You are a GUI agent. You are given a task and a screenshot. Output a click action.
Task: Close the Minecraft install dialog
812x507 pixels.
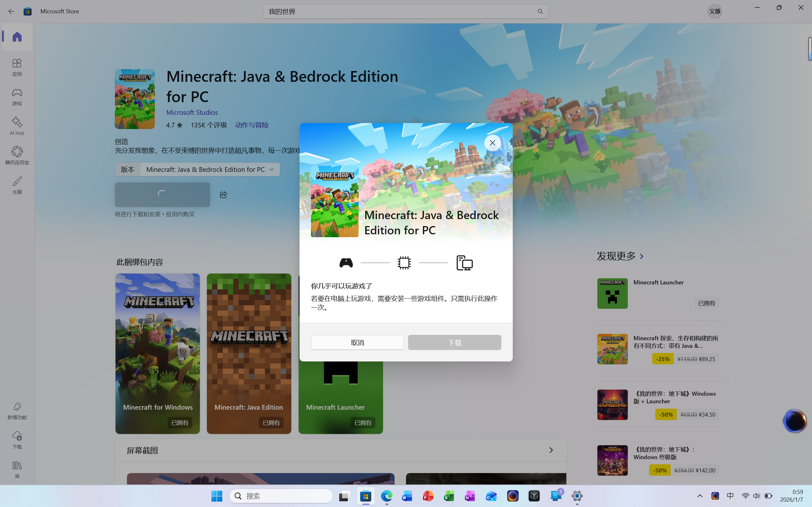[x=492, y=143]
